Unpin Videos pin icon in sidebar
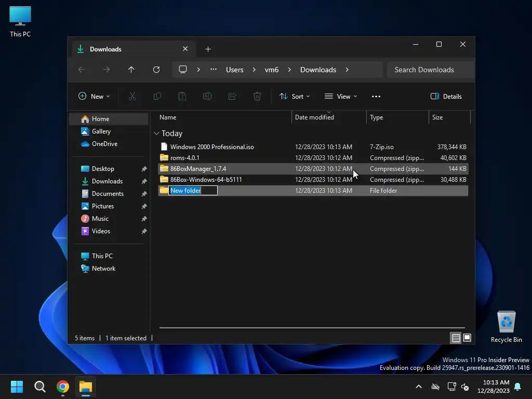This screenshot has height=399, width=532. click(x=144, y=231)
